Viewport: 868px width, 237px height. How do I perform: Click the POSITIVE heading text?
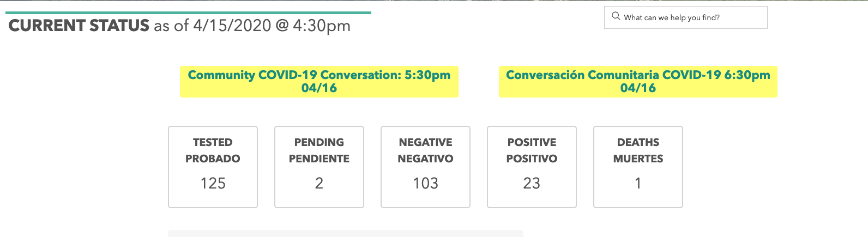[532, 142]
